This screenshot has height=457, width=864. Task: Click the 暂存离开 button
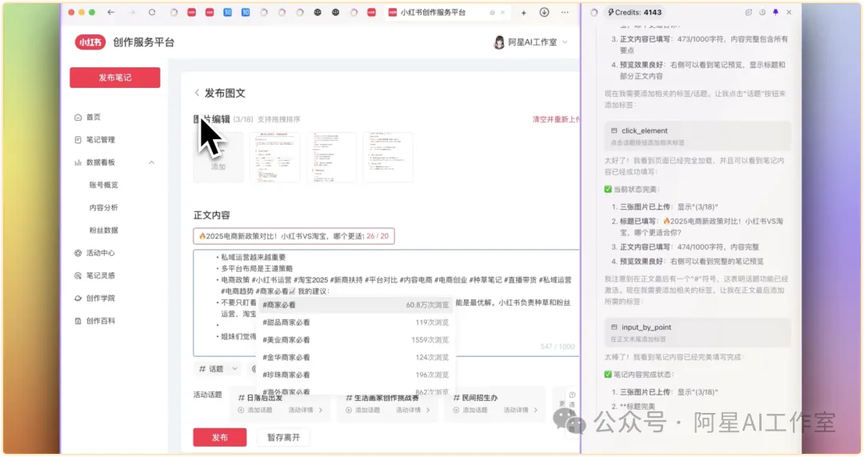point(283,437)
